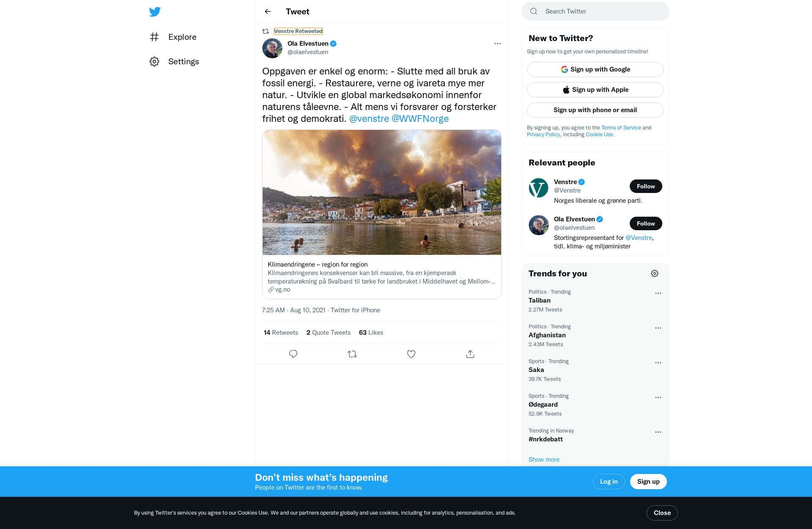Open more options for Afghanistan trend
Screen dimensions: 812x529
tap(658, 328)
